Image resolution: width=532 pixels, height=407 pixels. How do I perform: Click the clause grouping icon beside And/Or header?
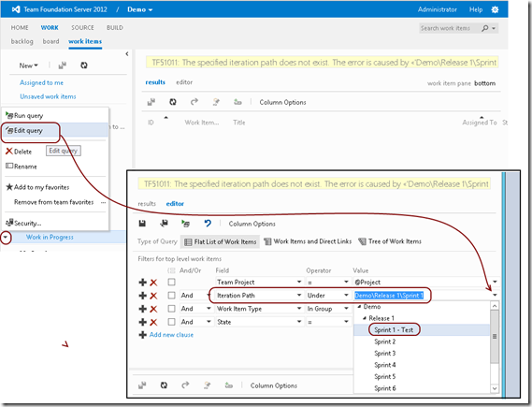pyautogui.click(x=172, y=270)
